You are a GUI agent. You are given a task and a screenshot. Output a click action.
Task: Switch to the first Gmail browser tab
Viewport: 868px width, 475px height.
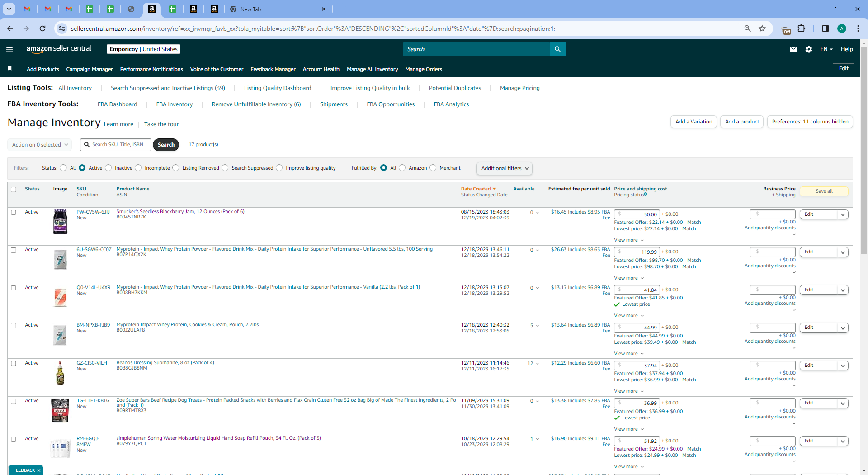27,9
